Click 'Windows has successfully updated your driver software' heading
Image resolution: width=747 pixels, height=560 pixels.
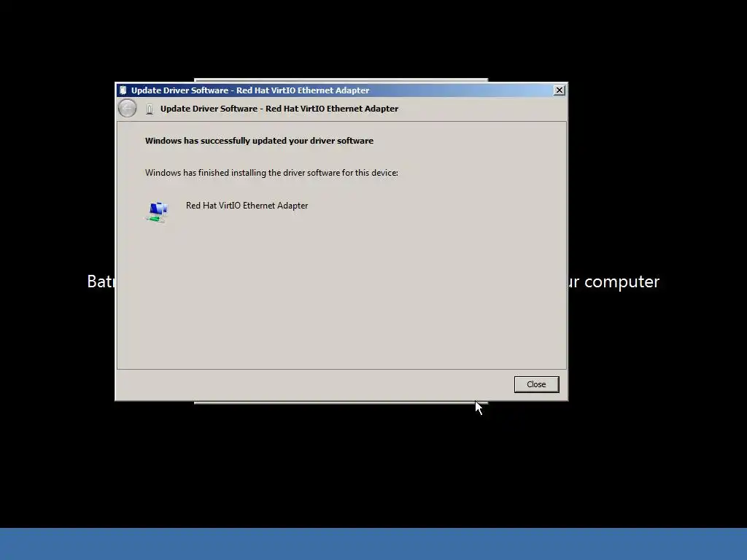259,141
